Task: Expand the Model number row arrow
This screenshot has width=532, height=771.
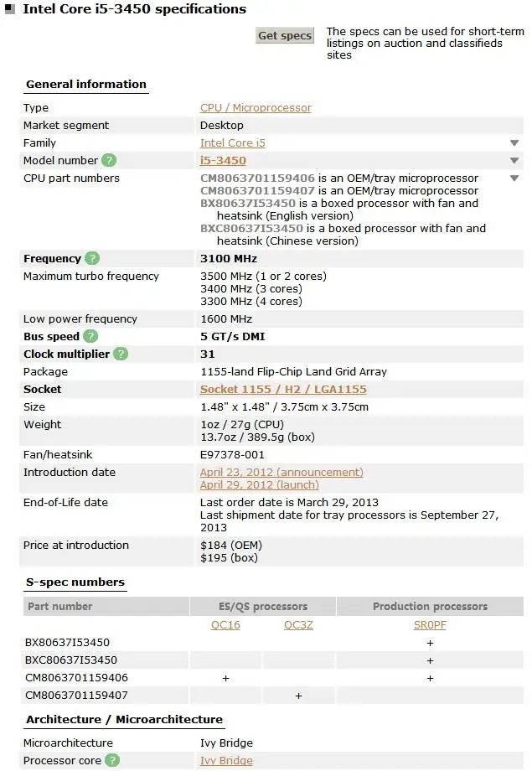Action: [514, 161]
